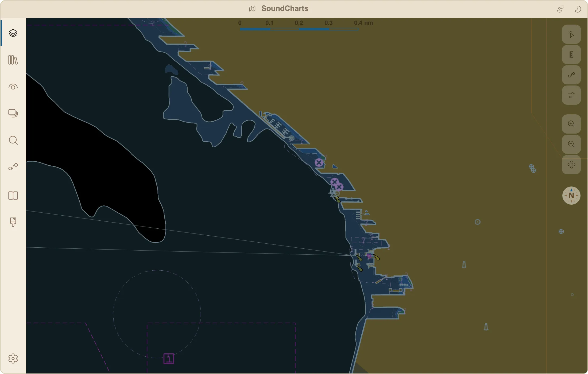Open the user sharing icon in title bar
The height and width of the screenshot is (374, 588).
pyautogui.click(x=561, y=9)
